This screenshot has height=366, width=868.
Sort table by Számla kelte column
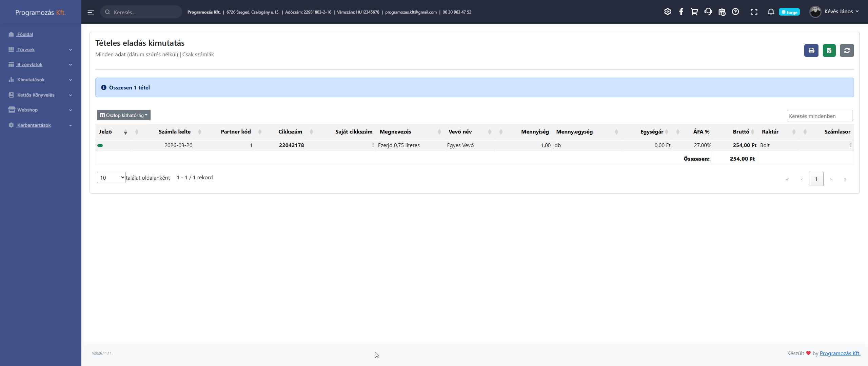[175, 132]
